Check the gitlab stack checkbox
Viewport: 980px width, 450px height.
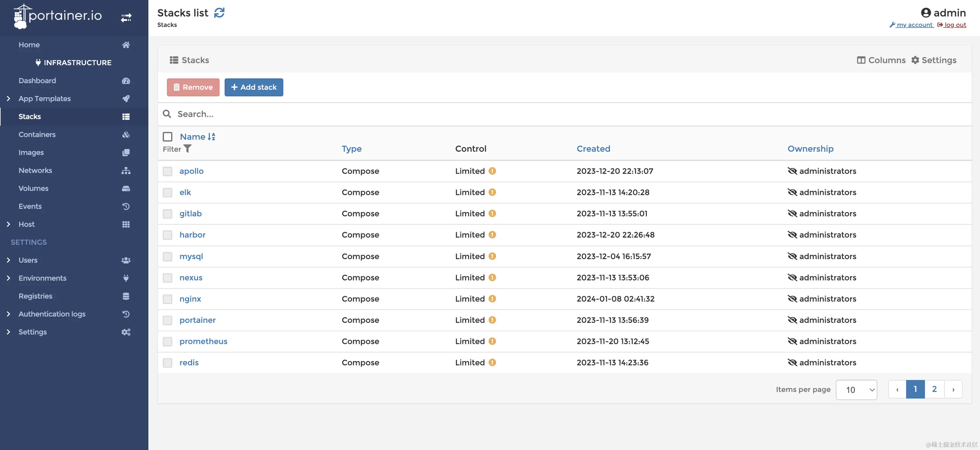coord(168,214)
